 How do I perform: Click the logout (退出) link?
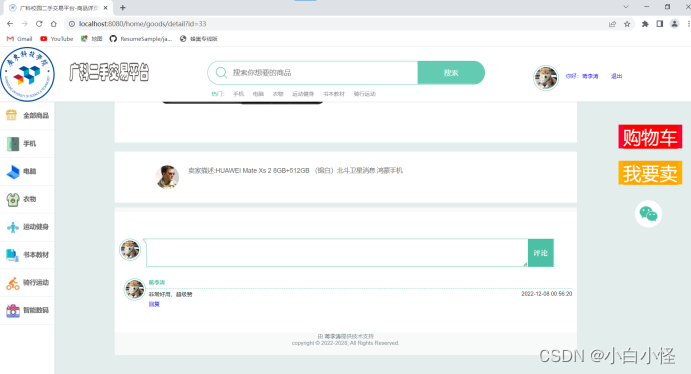617,76
